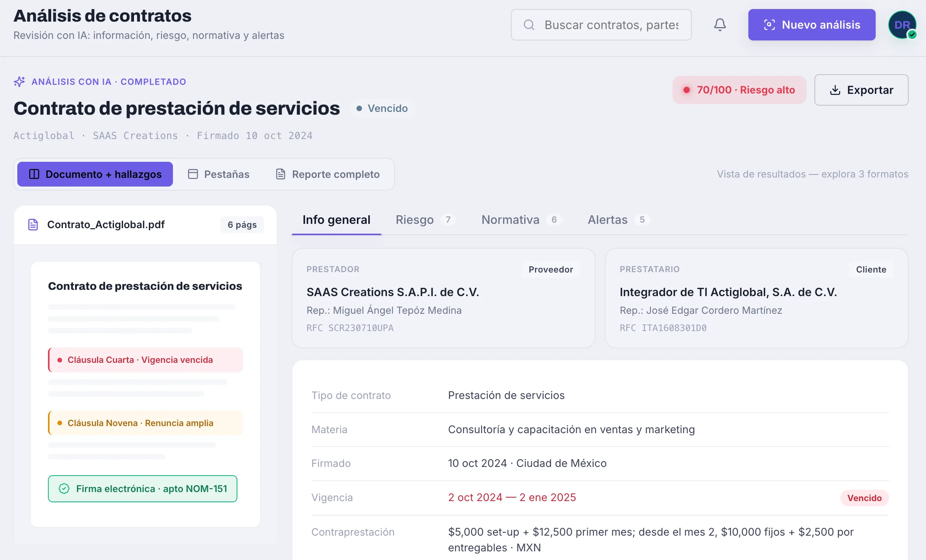
Task: Click the Exportar download icon
Action: pyautogui.click(x=835, y=90)
